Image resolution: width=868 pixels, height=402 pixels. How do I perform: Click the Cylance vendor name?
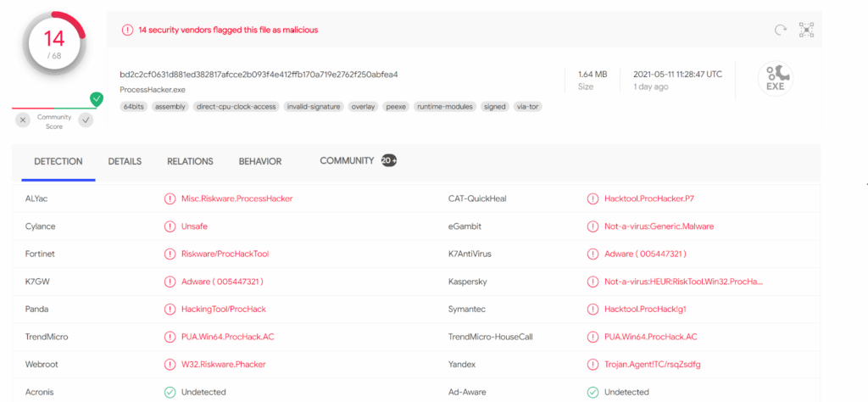coord(41,226)
